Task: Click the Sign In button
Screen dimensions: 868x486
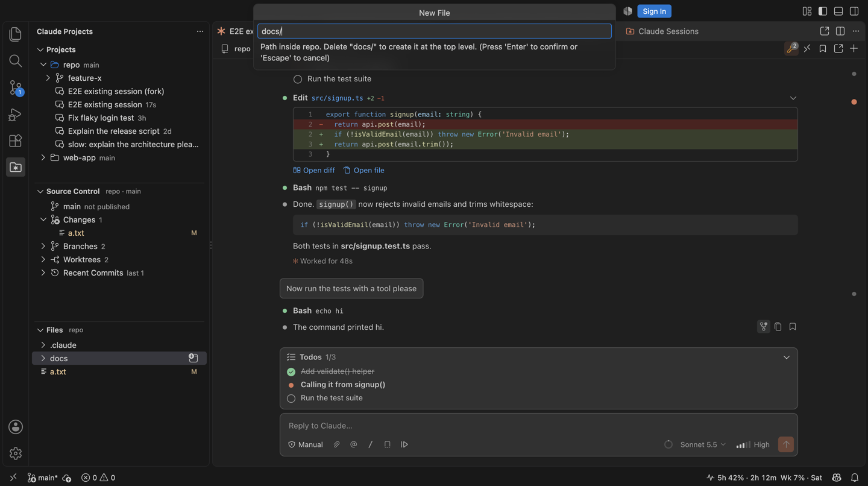Action: point(654,11)
